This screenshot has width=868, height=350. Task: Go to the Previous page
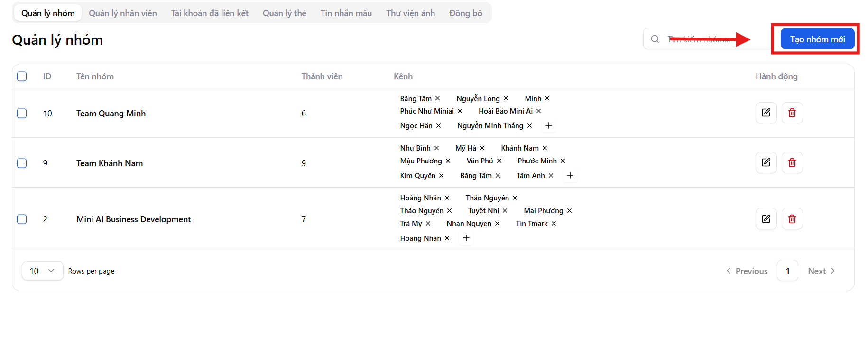pos(747,271)
